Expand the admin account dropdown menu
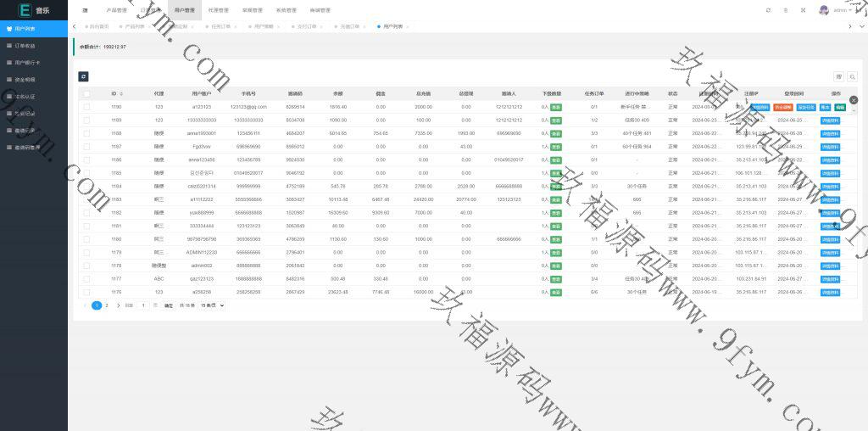This screenshot has height=431, width=868. pyautogui.click(x=842, y=10)
